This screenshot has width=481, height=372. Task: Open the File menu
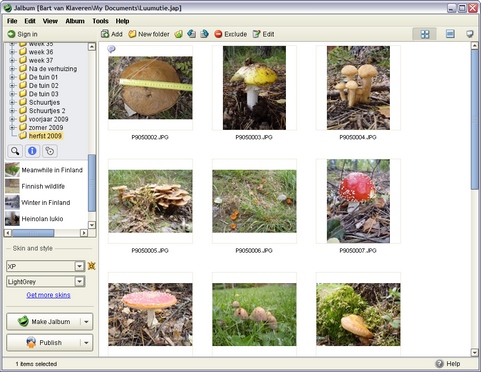12,21
